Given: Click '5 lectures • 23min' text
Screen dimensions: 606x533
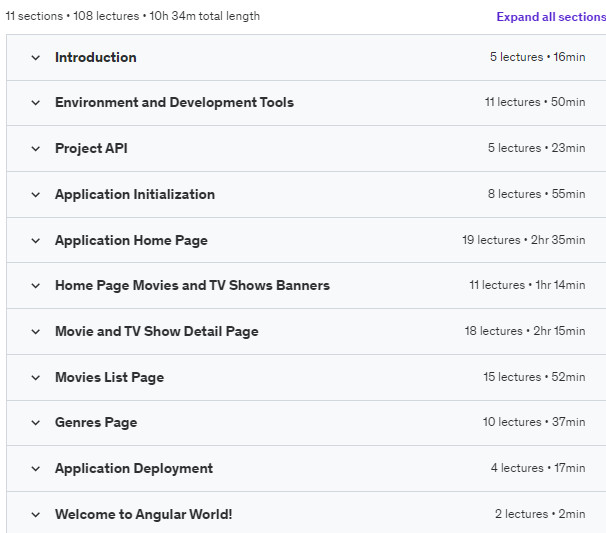Looking at the screenshot, I should pos(536,148).
